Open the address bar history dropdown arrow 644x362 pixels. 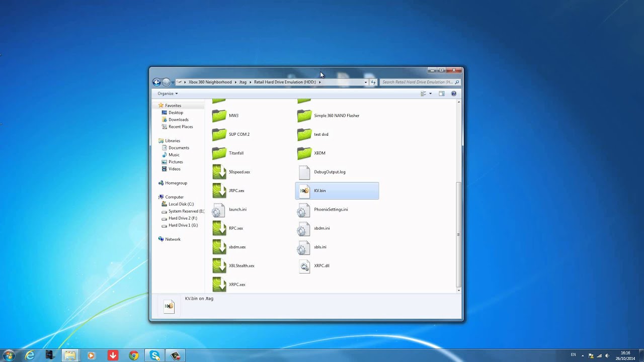[x=366, y=82]
